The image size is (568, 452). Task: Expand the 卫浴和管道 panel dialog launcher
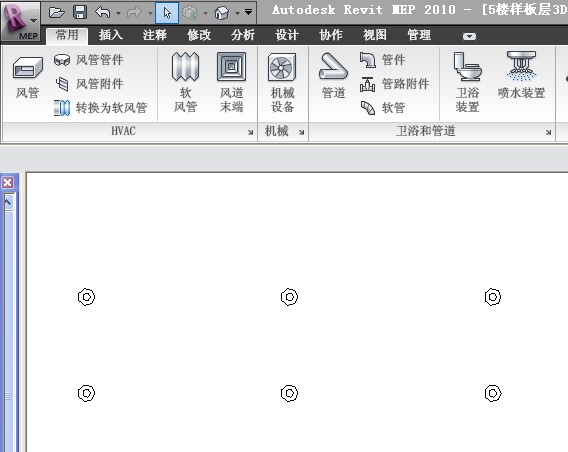(548, 132)
